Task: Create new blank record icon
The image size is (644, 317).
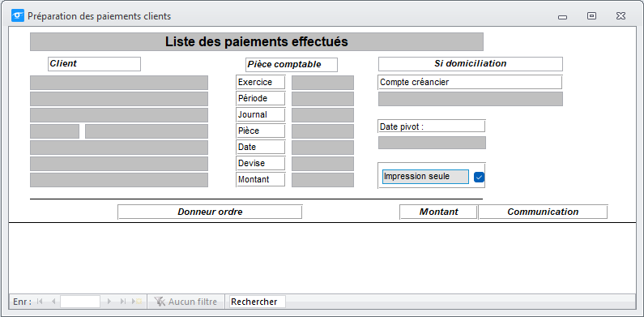Action: point(137,302)
